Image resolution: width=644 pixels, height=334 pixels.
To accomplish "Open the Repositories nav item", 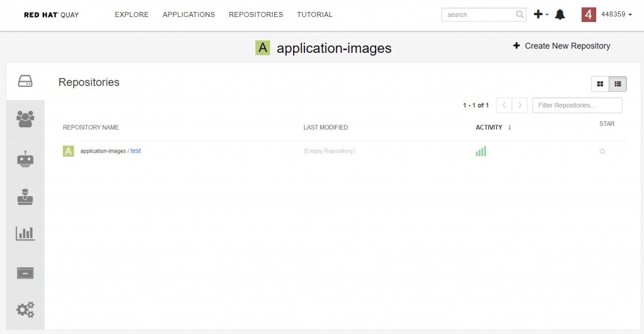I will (256, 15).
